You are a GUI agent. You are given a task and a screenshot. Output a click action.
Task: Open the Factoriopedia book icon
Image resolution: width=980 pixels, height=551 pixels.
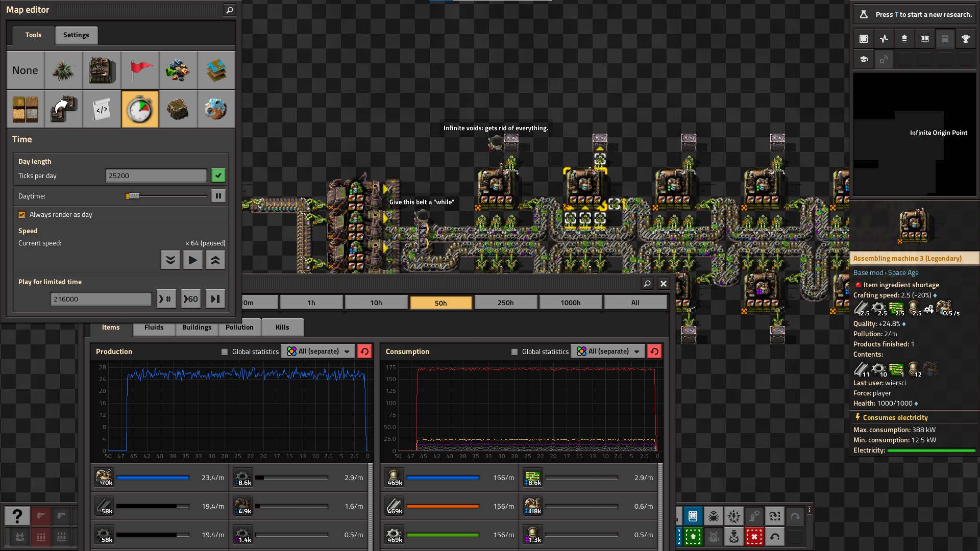925,39
